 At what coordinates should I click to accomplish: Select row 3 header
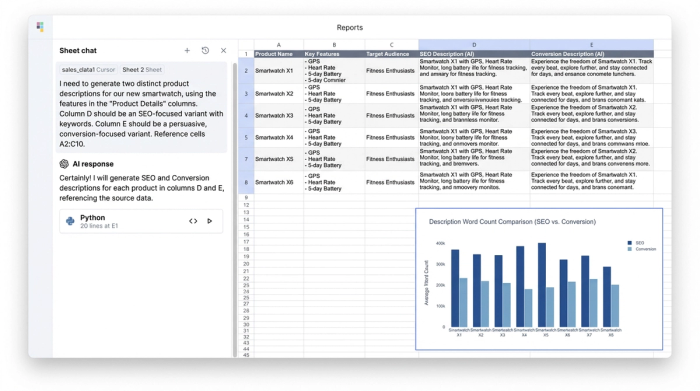246,94
